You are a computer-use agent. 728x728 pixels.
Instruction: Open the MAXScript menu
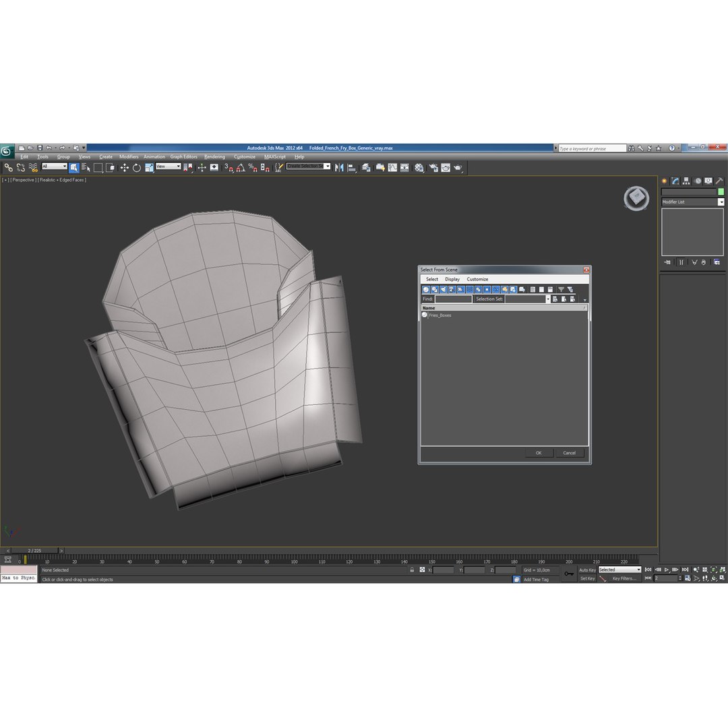point(275,157)
